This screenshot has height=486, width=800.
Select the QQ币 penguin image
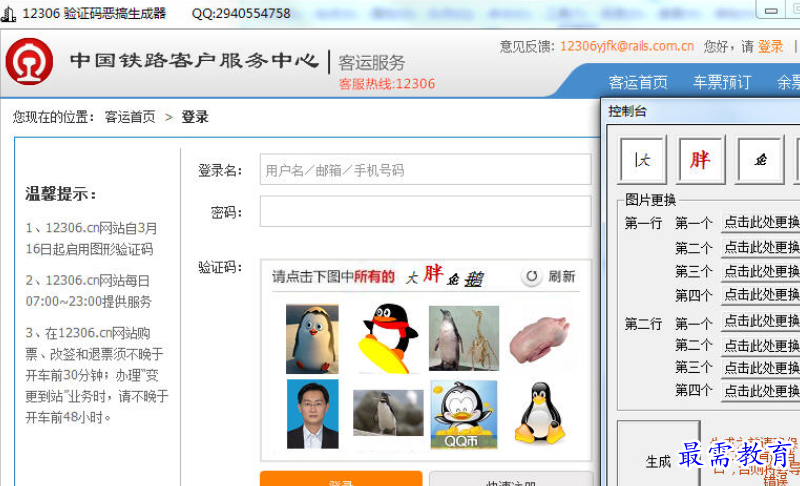(463, 414)
